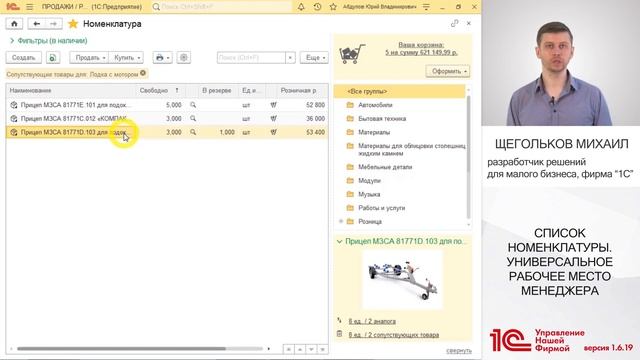Screen dimensions: 640x360
Task: Add first Прицеп 81771E.101 to cart
Action: (273, 105)
